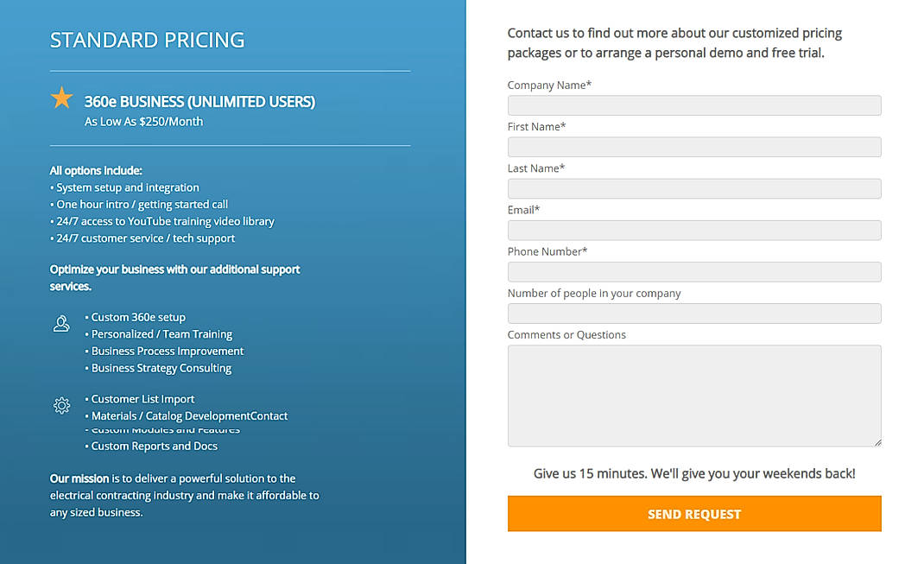Click the As Low As $250/Month text
This screenshot has height=564, width=924.
[x=142, y=121]
